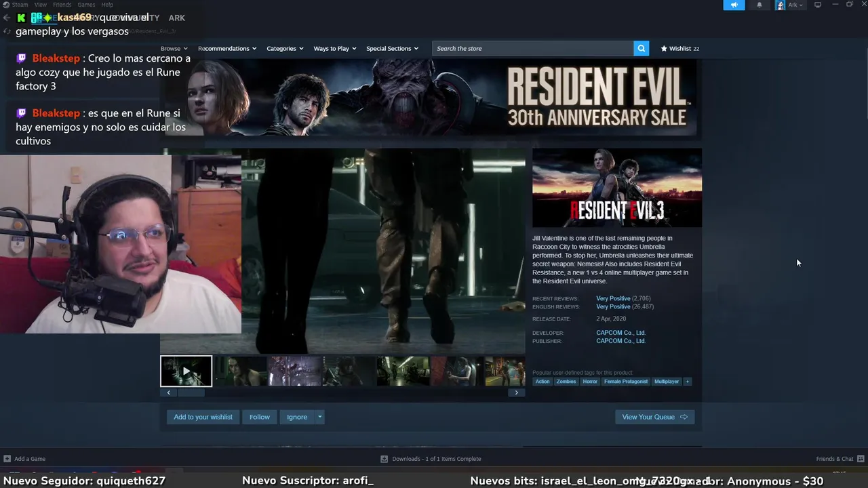
Task: Click the magnifier search button
Action: (641, 48)
